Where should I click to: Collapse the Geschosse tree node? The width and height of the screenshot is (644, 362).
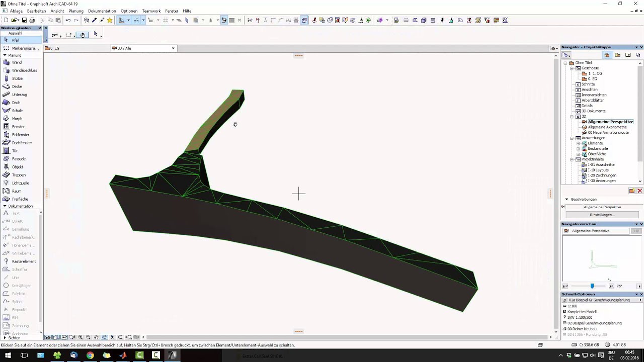pos(572,68)
